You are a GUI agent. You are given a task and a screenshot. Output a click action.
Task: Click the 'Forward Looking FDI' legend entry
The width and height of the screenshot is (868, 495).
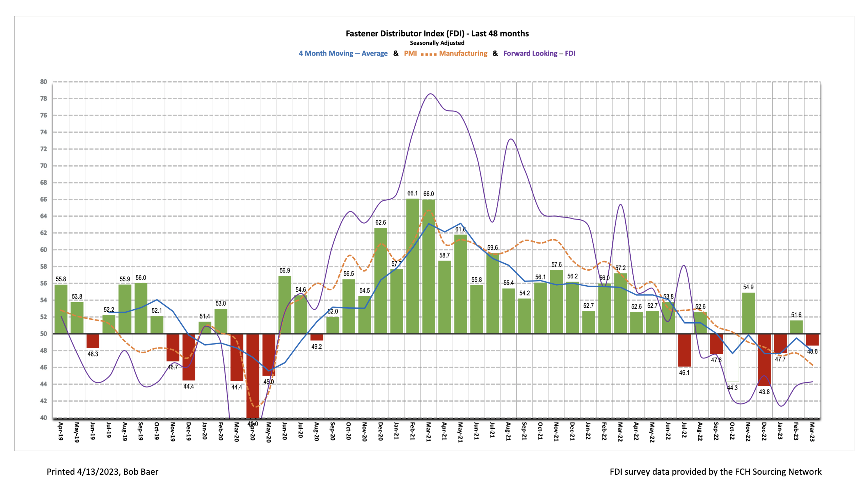point(539,53)
